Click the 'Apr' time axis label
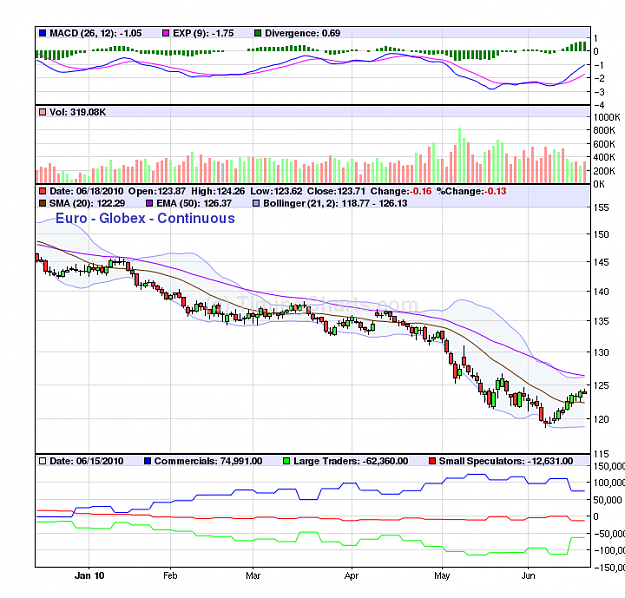625x598 pixels. [352, 576]
